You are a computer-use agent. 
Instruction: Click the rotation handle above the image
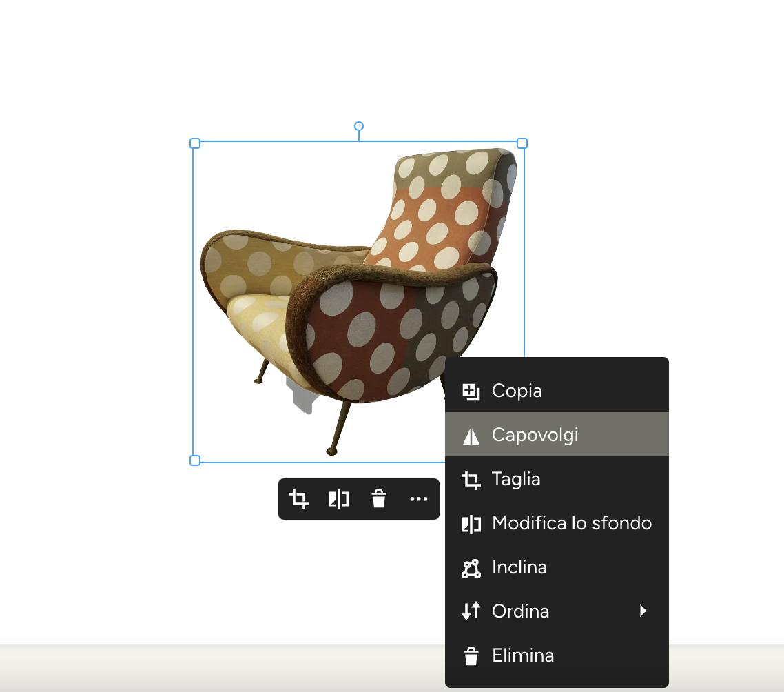[358, 126]
